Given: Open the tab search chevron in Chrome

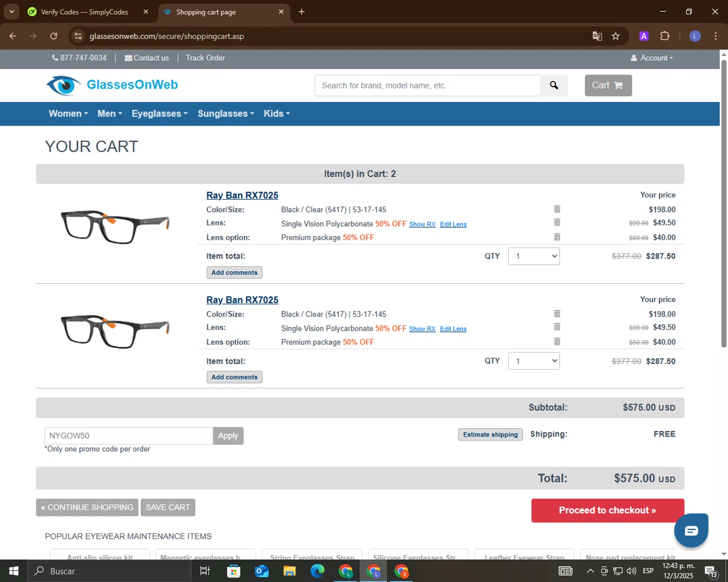Looking at the screenshot, I should [x=11, y=12].
